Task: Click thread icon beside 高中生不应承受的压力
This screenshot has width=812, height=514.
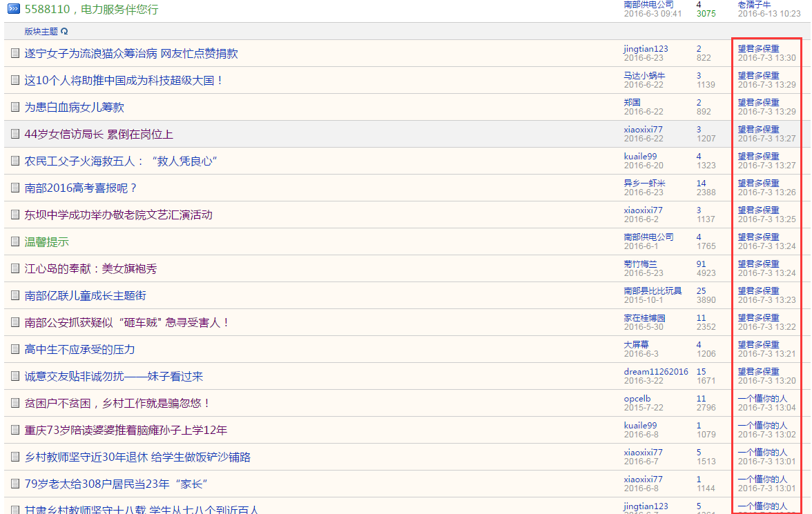Action: click(15, 349)
